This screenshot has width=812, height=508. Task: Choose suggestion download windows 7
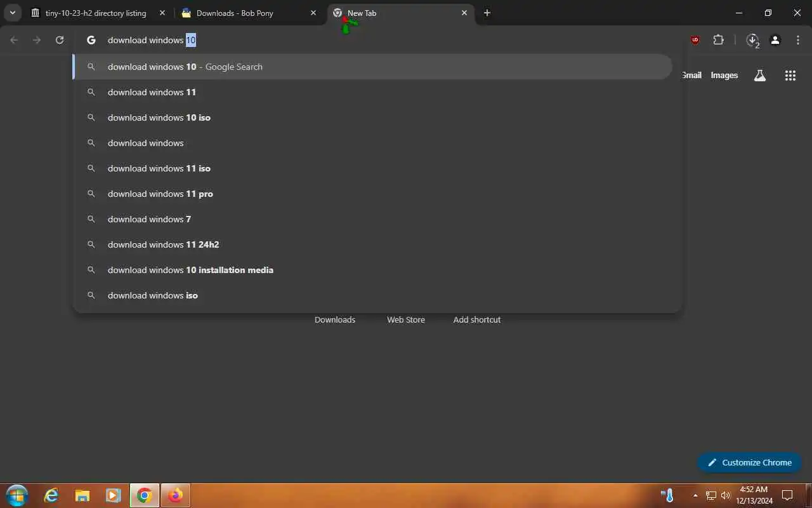372,219
